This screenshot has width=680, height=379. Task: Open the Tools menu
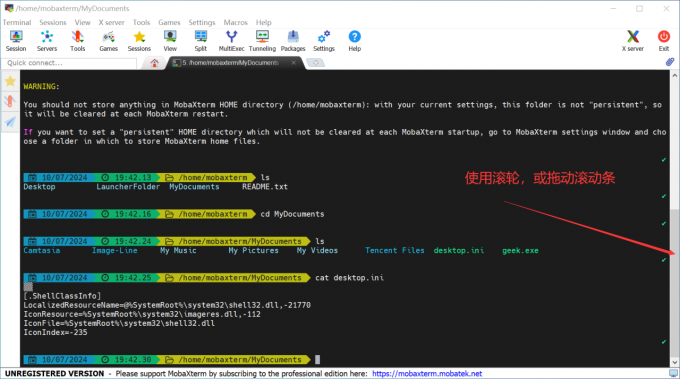(x=141, y=23)
